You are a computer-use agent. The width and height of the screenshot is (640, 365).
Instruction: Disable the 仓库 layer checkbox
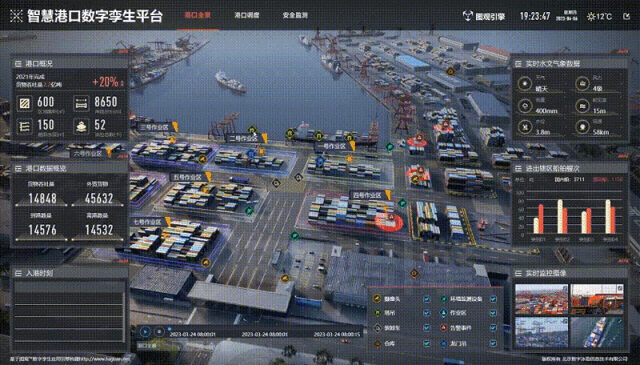pyautogui.click(x=427, y=343)
